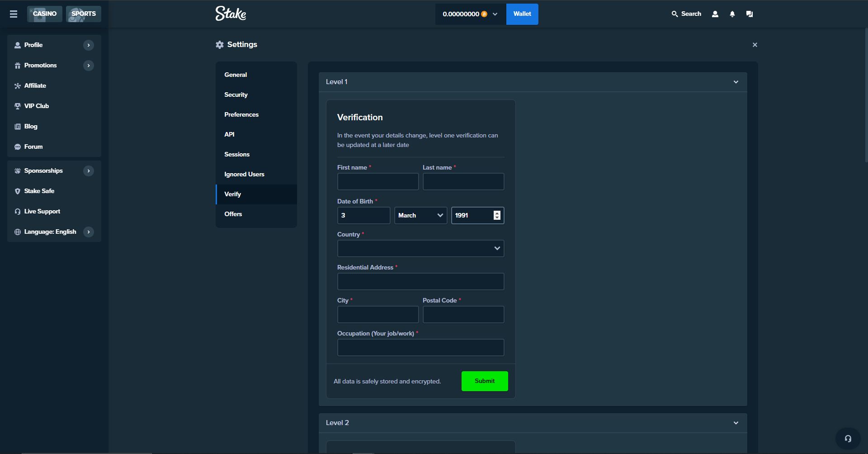Click the Stake logo
868x454 pixels.
231,14
